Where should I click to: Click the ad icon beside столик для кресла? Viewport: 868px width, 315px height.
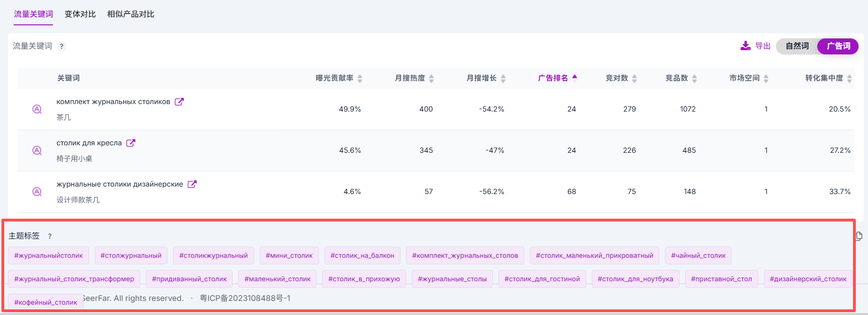tap(37, 150)
